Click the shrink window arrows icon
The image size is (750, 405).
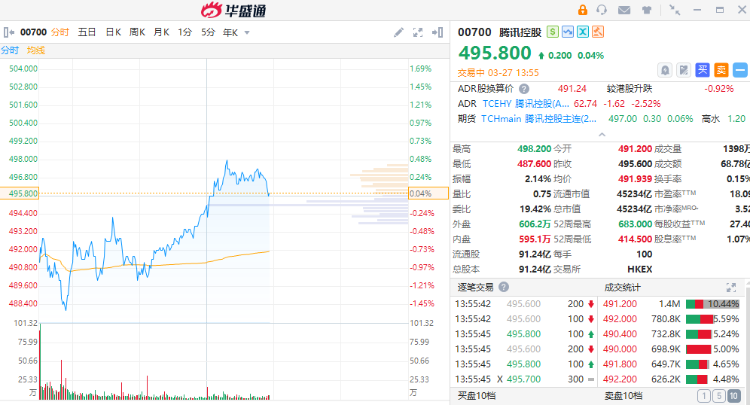coord(674,10)
